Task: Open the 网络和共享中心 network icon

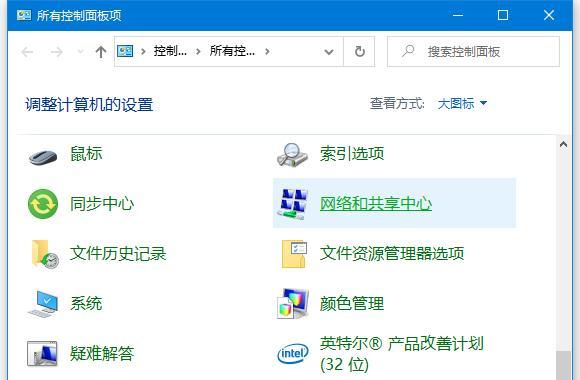Action: coord(293,204)
